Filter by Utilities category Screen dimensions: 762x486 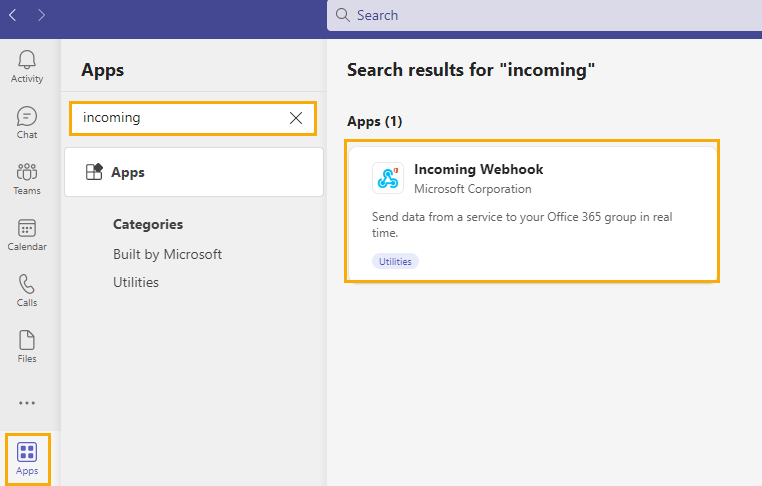coord(136,282)
